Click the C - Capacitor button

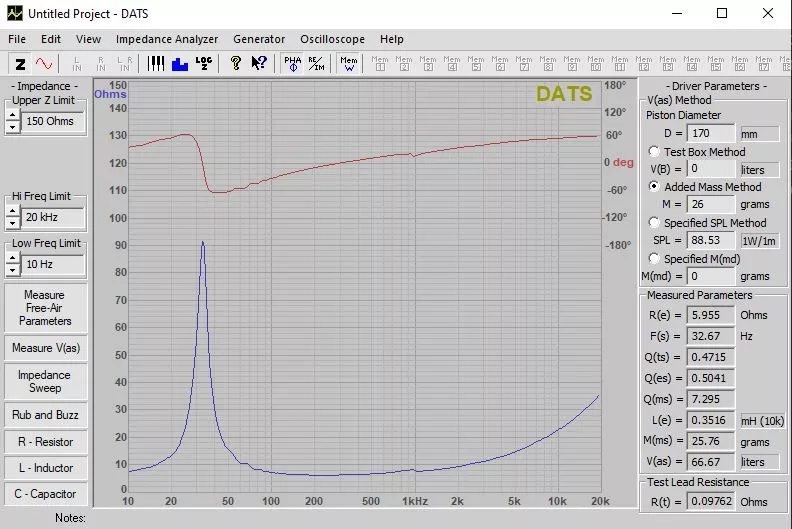click(45, 494)
